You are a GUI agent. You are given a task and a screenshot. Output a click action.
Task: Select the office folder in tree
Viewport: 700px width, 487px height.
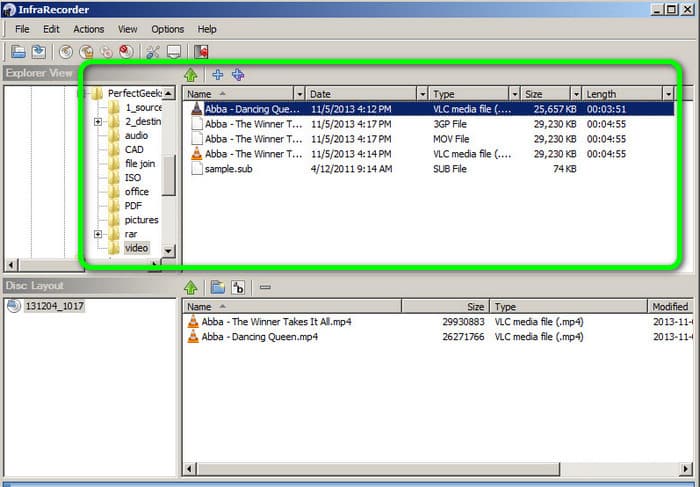[137, 192]
